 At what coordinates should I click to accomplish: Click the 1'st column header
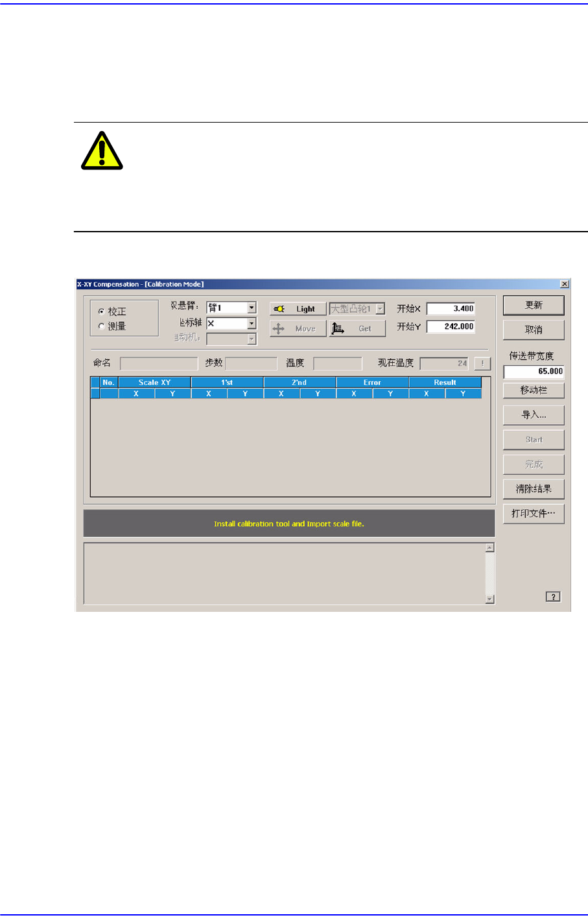click(x=227, y=382)
